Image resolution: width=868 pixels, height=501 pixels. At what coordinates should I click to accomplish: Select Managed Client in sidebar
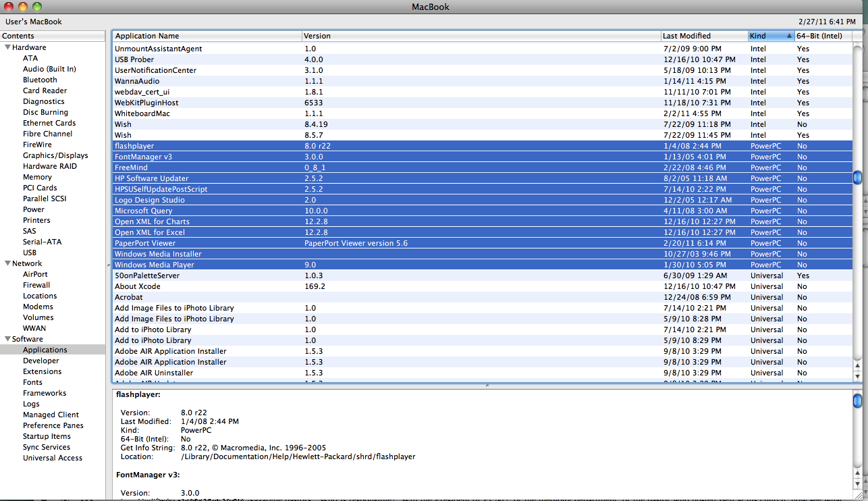tap(51, 415)
